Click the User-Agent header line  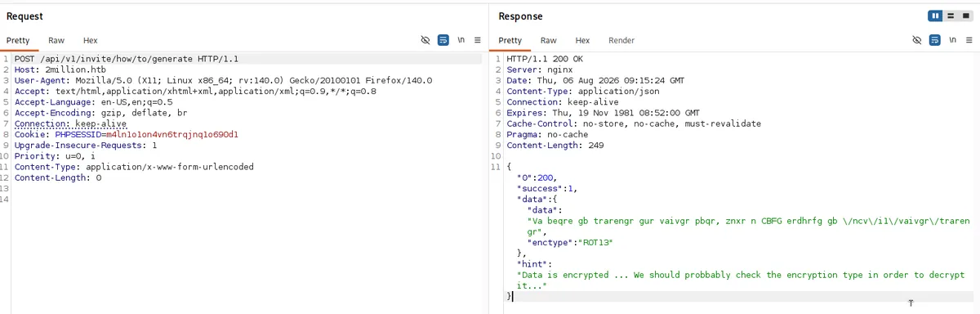tap(223, 80)
